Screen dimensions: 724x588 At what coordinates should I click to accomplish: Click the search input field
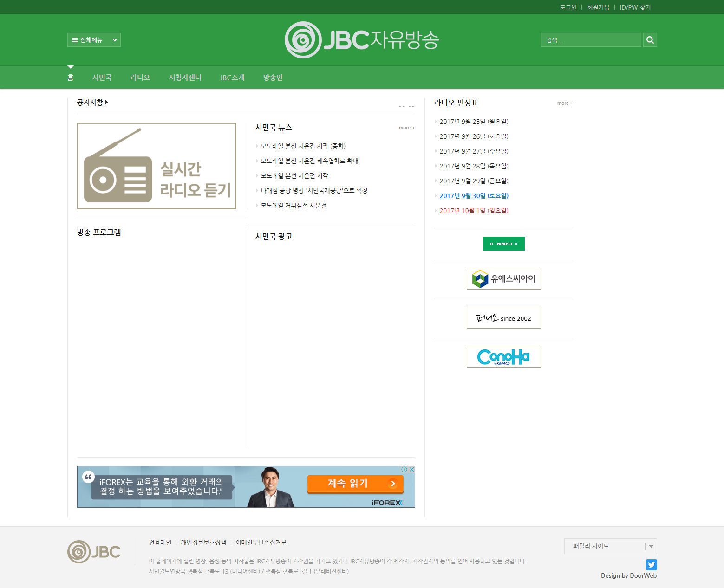591,39
